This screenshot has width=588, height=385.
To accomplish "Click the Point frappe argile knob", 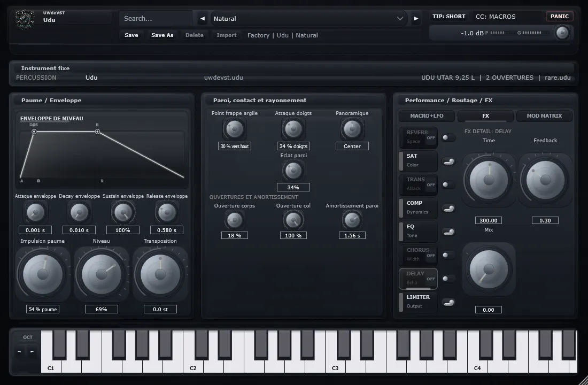I will coord(234,129).
